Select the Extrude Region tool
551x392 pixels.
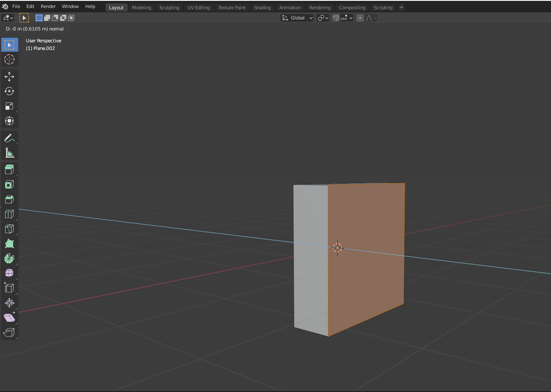(x=9, y=170)
